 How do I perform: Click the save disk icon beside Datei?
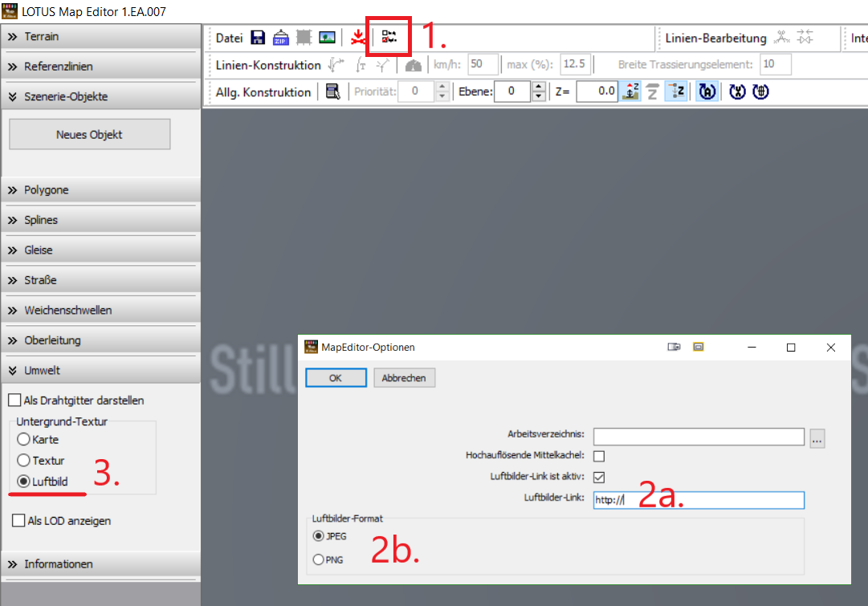(258, 38)
